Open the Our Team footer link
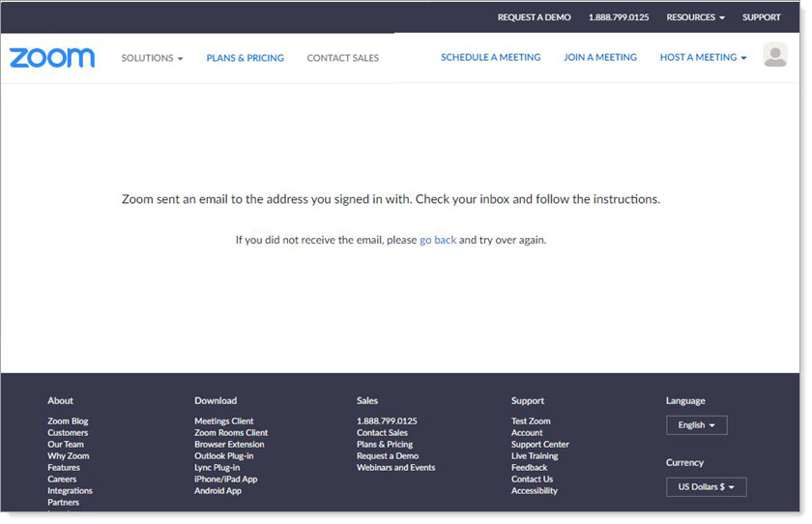Viewport: 812px width, 524px height. [66, 445]
